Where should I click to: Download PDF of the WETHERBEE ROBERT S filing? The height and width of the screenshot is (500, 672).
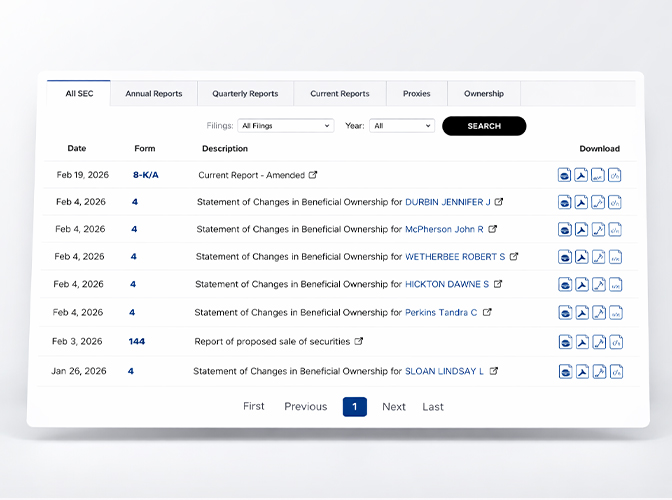582,257
